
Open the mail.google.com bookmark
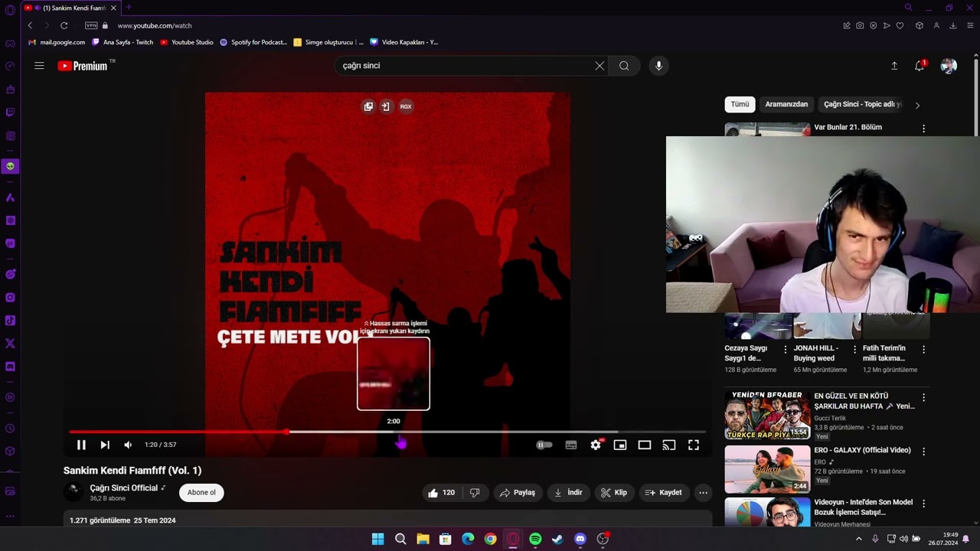tap(57, 42)
